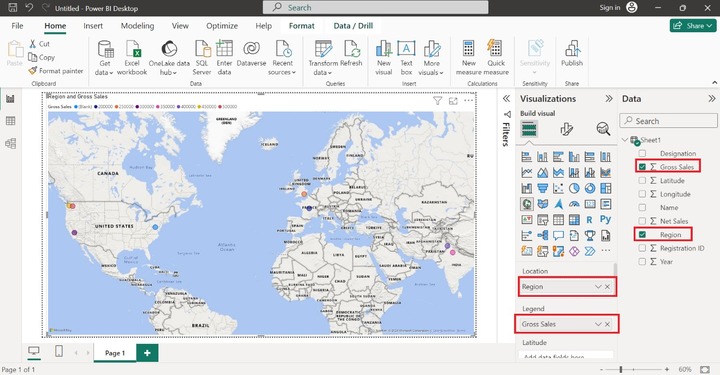Click the Publish ribbon button

pos(572,54)
